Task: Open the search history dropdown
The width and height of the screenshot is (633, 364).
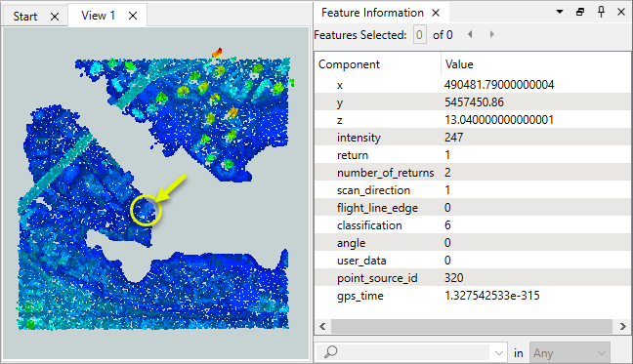Action: click(x=499, y=353)
